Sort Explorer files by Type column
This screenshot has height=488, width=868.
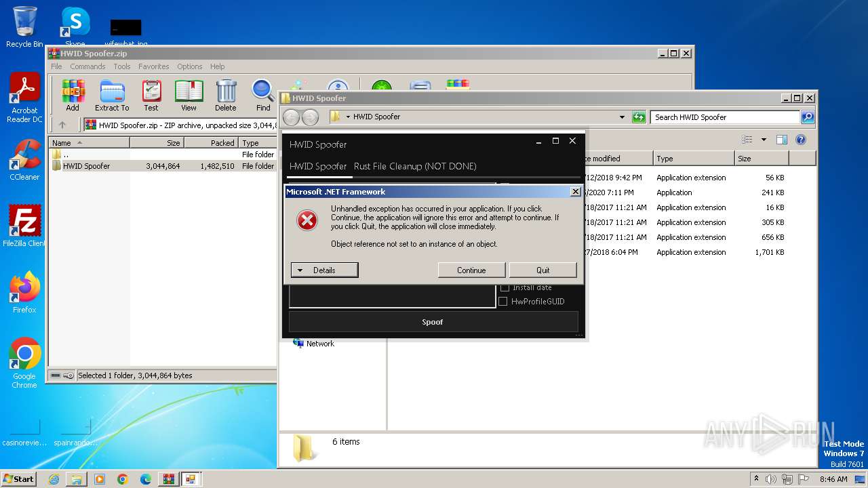tap(694, 159)
